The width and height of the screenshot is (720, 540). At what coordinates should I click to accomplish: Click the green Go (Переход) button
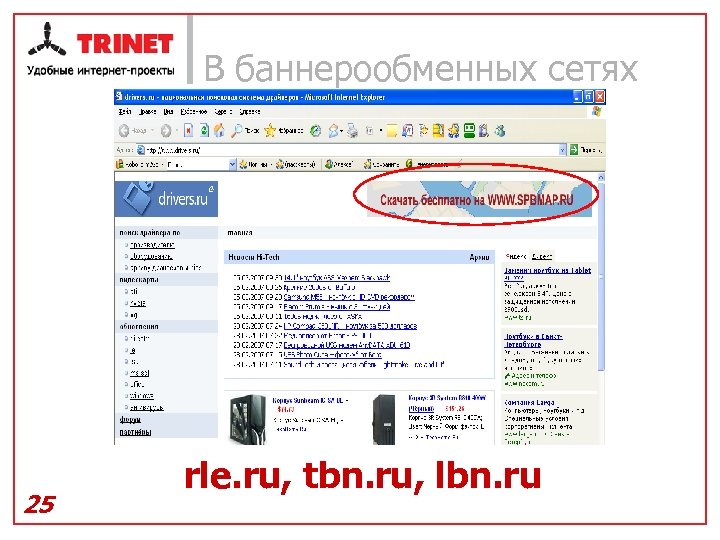(586, 150)
